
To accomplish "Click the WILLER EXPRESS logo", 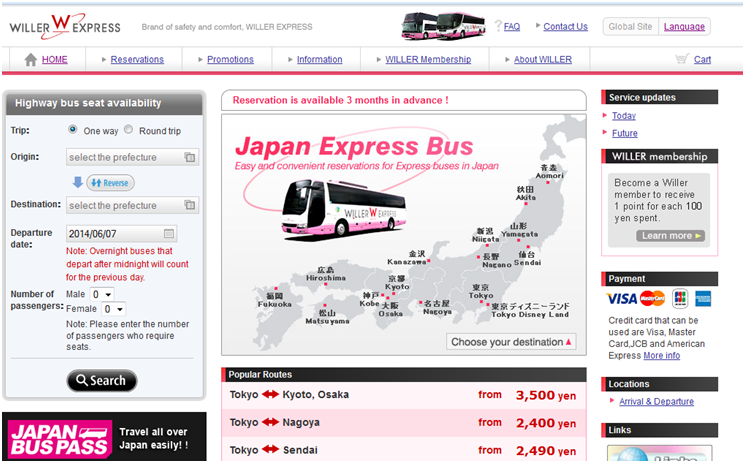I will pos(64,27).
